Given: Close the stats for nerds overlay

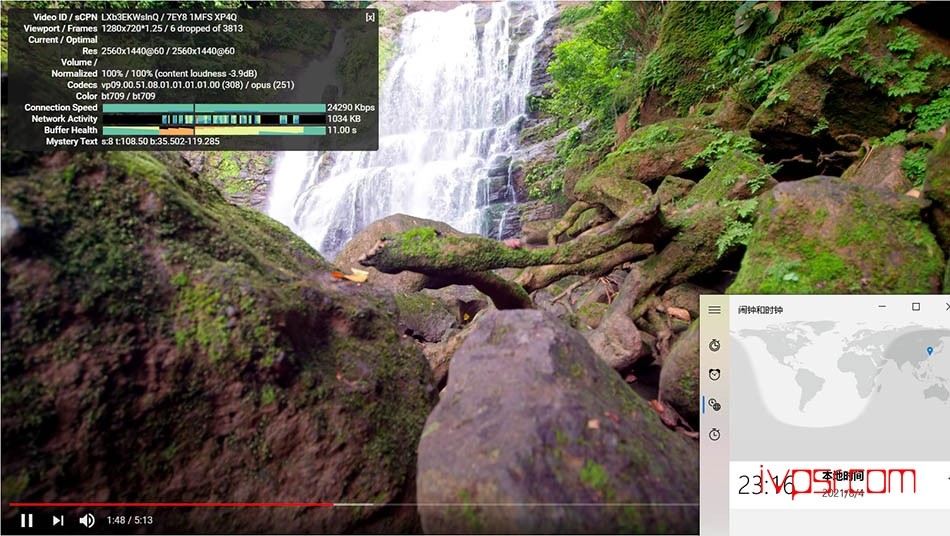Looking at the screenshot, I should [370, 17].
